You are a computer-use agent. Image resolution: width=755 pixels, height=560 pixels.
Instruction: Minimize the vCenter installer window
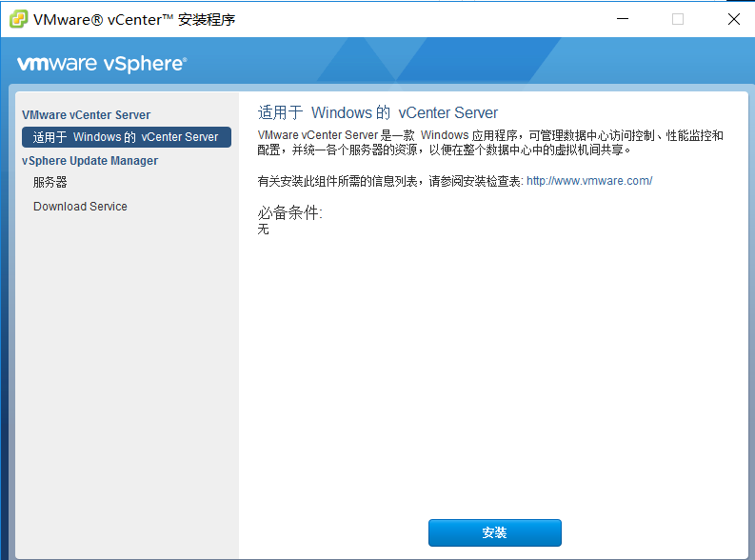[623, 19]
